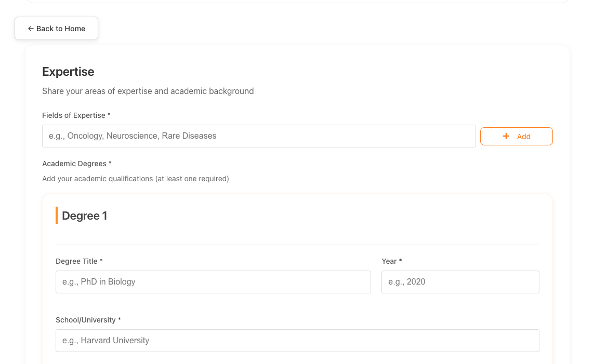Screen dimensions: 594x364
Task: Click inside the Fields of Expertise input
Action: click(259, 136)
